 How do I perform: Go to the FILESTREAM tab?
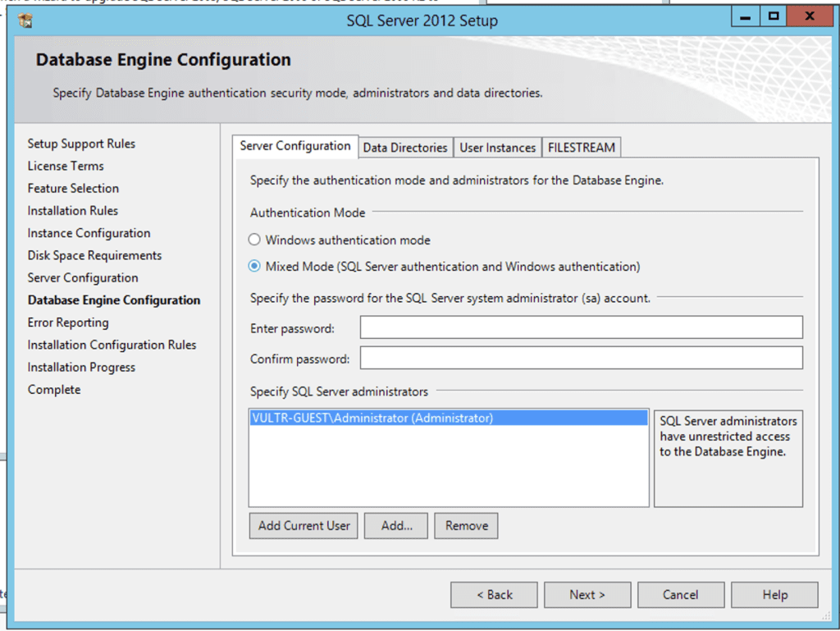coord(582,148)
